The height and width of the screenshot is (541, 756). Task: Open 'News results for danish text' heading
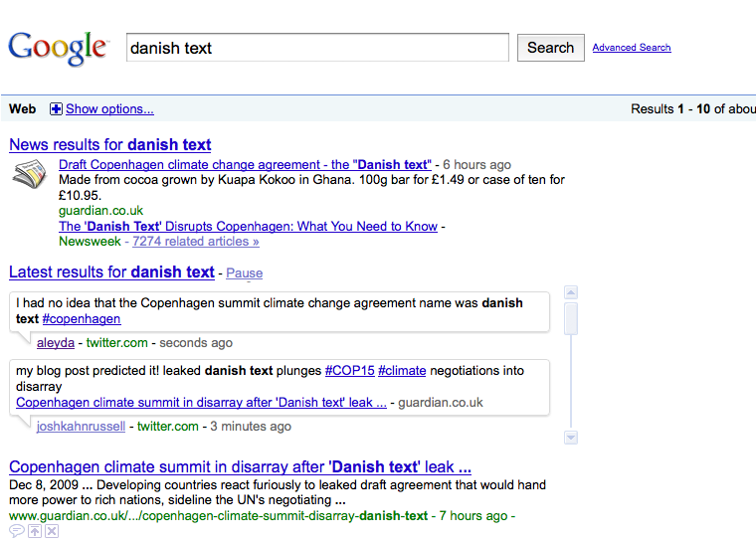(110, 144)
